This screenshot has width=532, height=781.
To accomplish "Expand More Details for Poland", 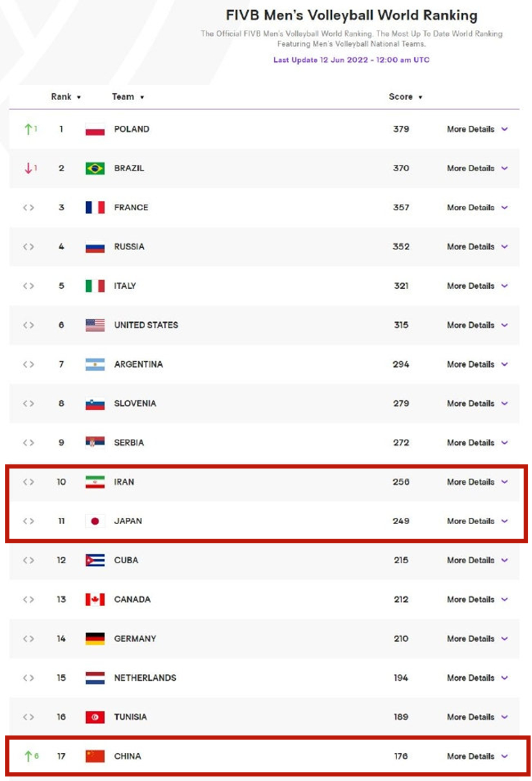I will coord(477,129).
